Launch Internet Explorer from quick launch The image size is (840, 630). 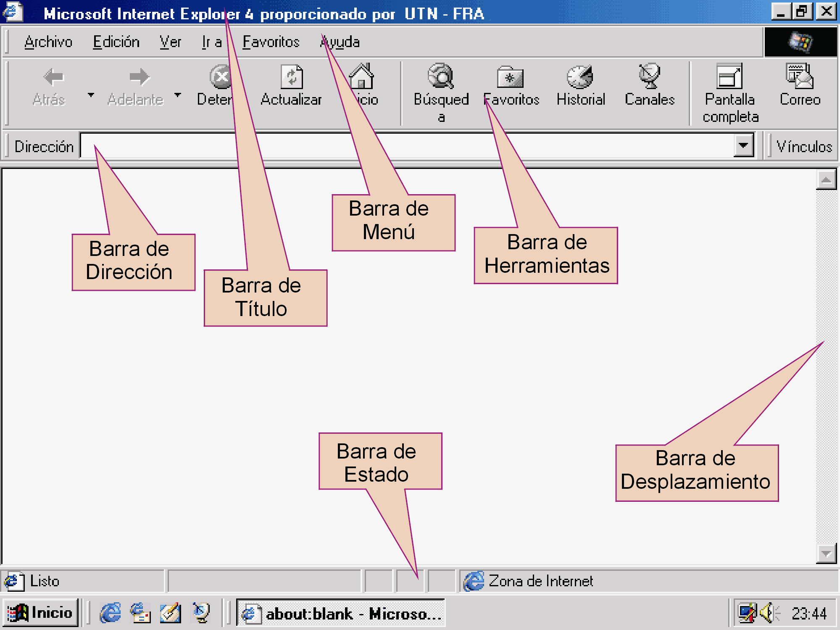point(110,613)
